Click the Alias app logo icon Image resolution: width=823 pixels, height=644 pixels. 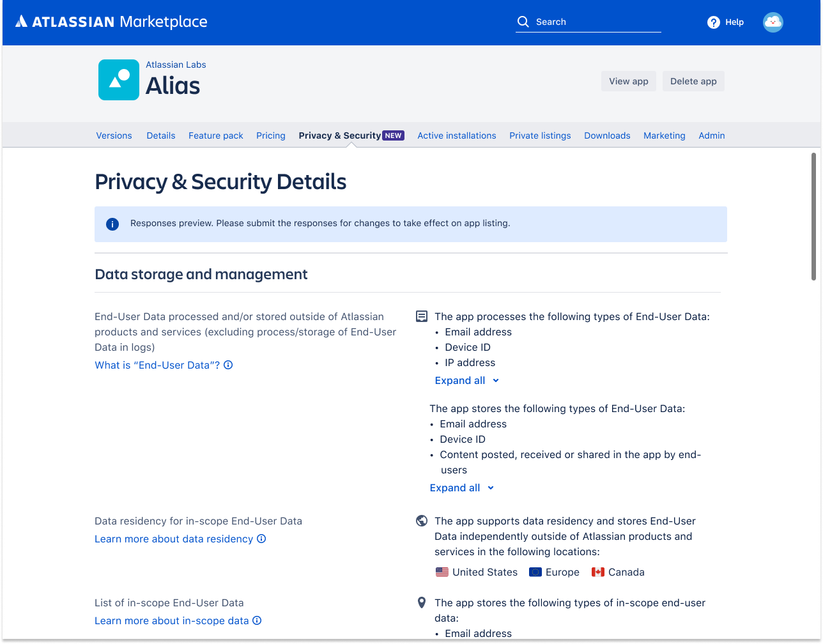point(119,80)
